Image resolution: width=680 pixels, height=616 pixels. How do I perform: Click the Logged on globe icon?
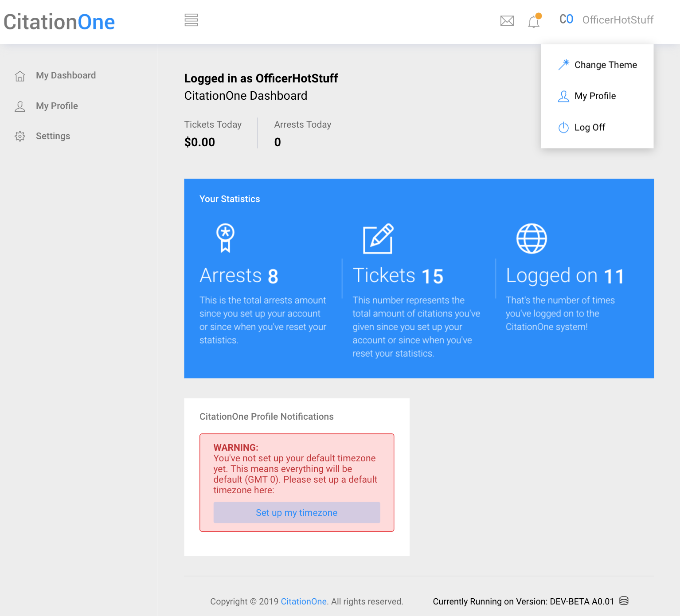coord(531,238)
